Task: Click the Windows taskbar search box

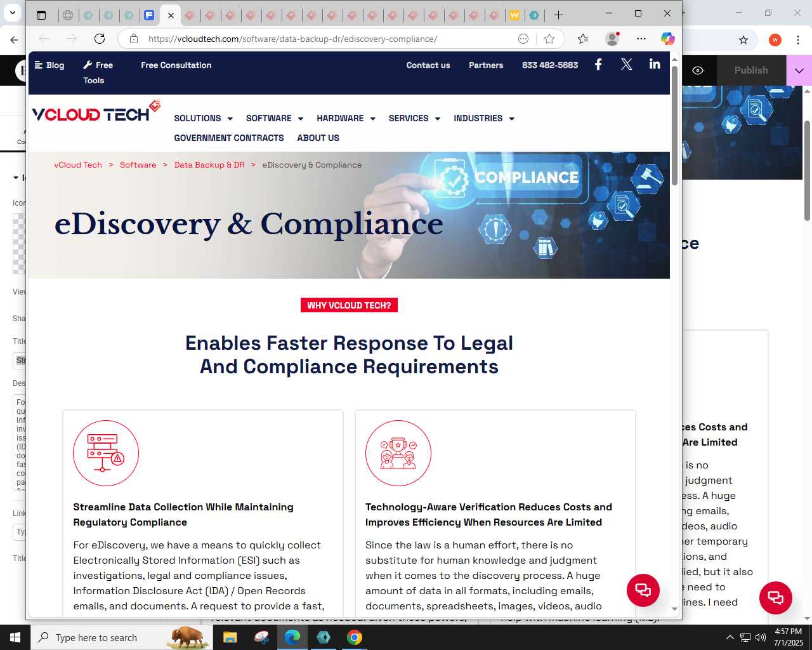Action: click(121, 637)
